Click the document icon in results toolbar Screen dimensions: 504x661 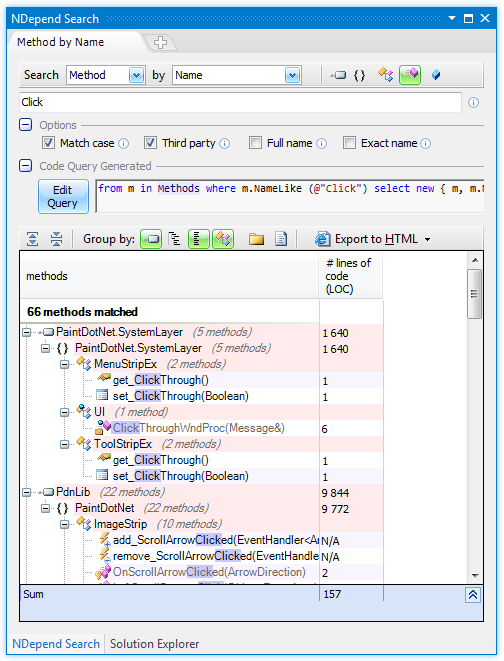click(281, 239)
